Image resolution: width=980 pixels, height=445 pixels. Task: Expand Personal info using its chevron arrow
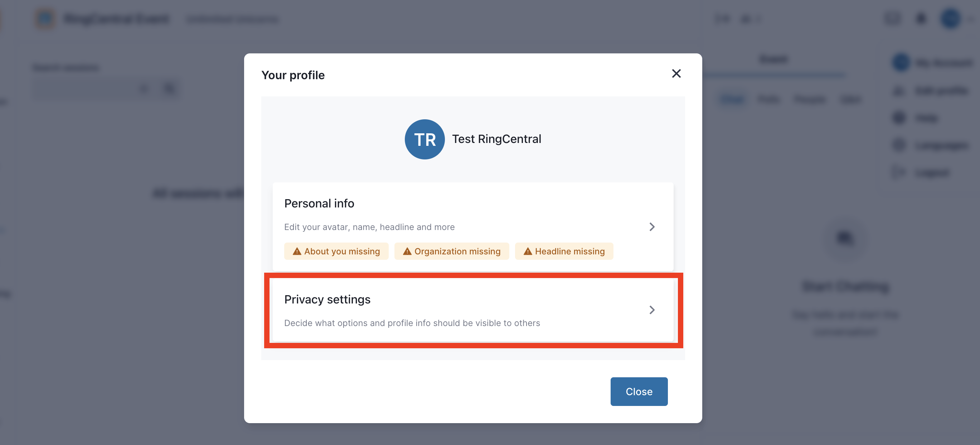(x=652, y=227)
